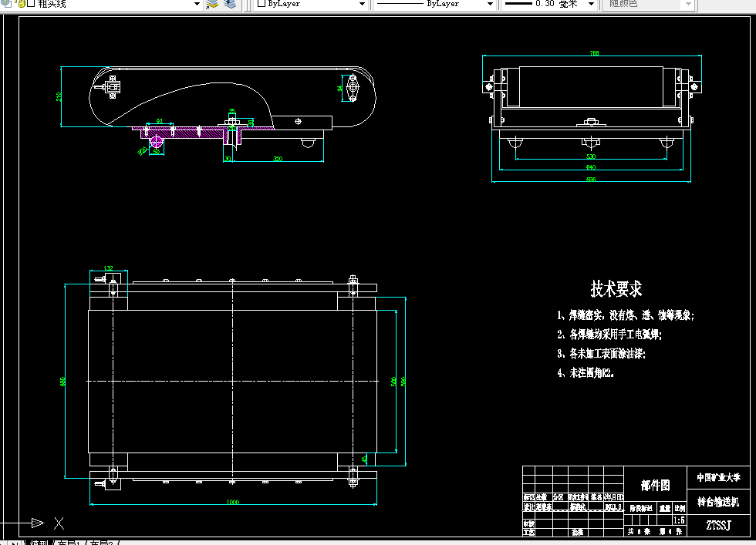Click the Make Object's Layer Current icon

[x=212, y=4]
